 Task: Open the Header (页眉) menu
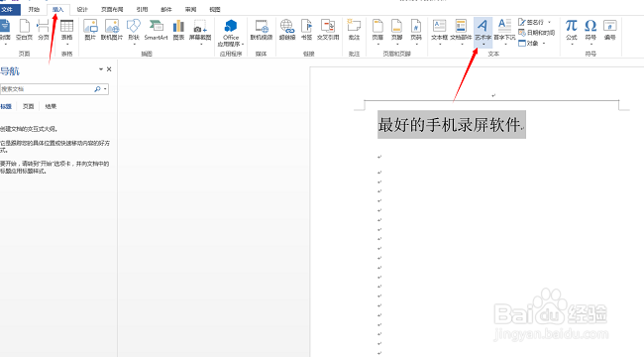tap(377, 32)
